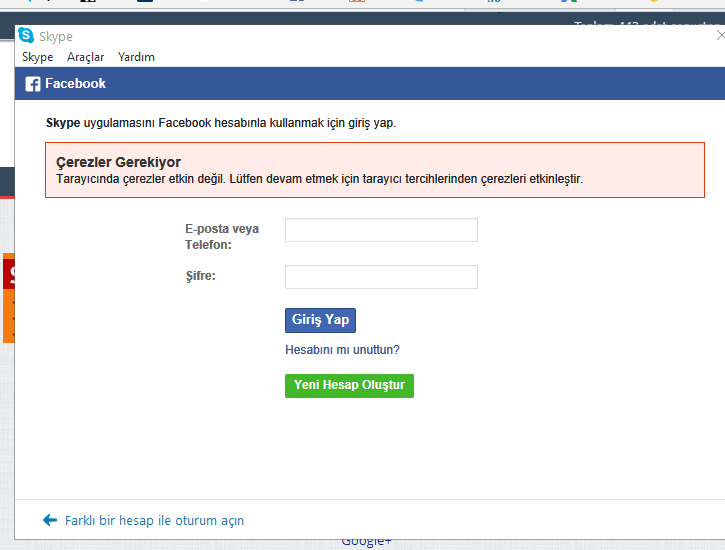This screenshot has width=725, height=550.
Task: Open the Araçlar menu
Action: pos(86,57)
